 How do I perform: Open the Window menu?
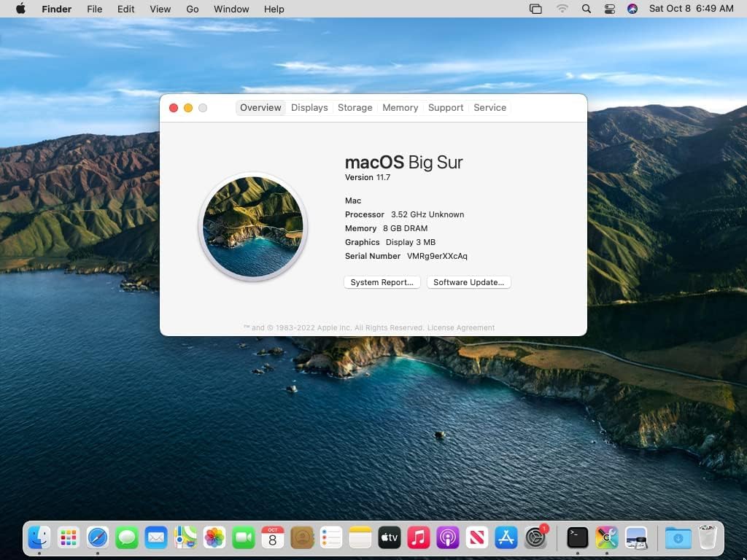231,9
